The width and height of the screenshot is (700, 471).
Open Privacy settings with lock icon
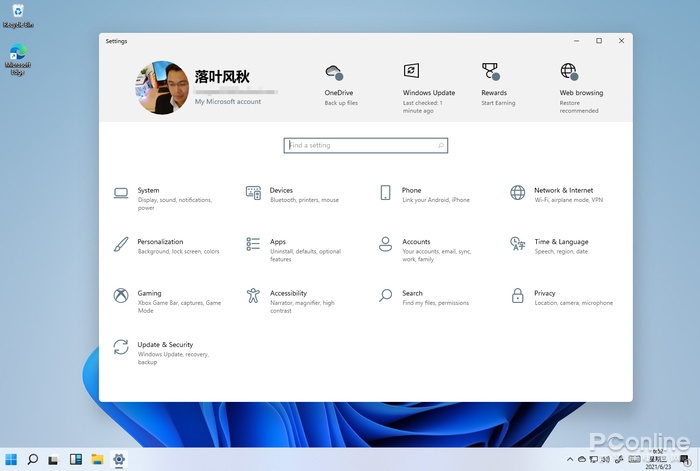click(x=544, y=294)
